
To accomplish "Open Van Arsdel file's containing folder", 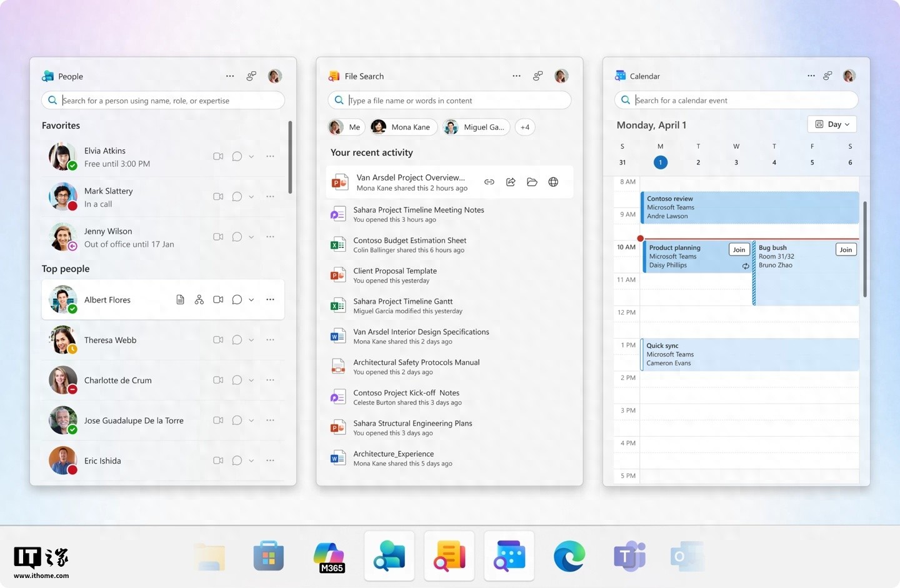I will point(532,182).
